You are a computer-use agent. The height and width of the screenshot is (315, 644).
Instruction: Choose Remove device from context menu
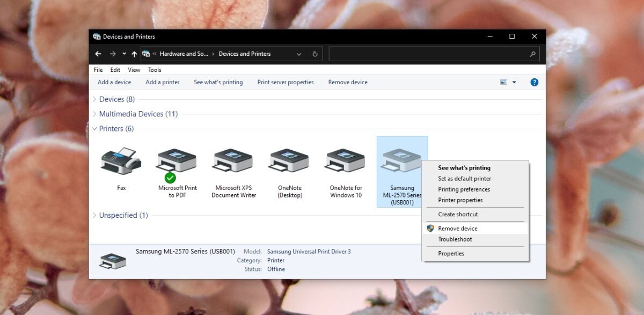point(457,229)
